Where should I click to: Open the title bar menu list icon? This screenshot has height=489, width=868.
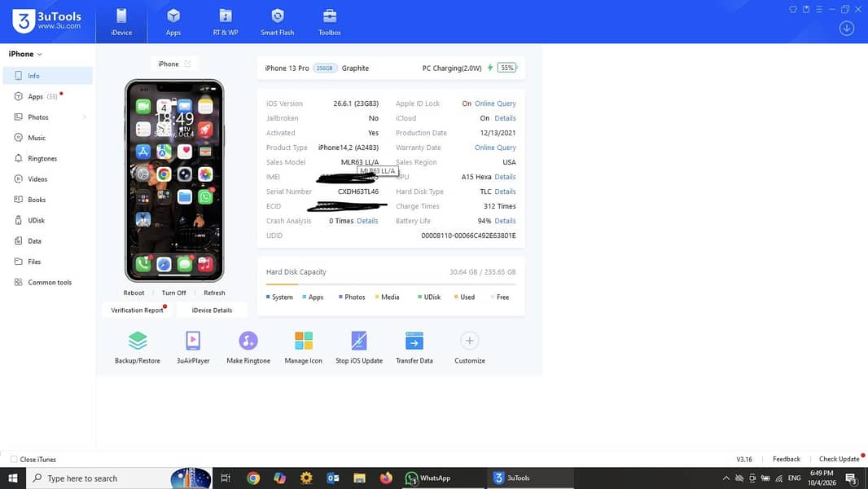click(x=819, y=10)
